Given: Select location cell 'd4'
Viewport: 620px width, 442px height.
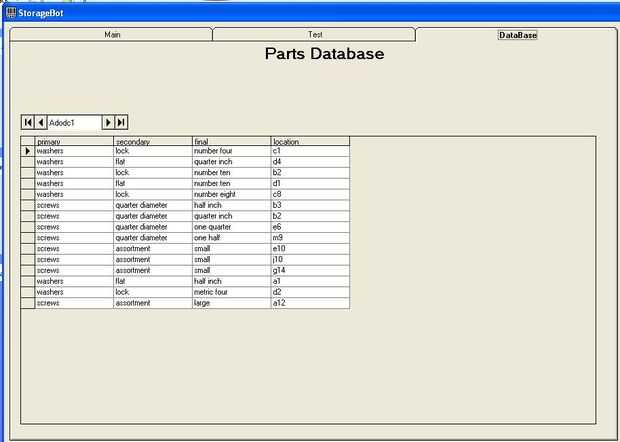Looking at the screenshot, I should pos(310,162).
